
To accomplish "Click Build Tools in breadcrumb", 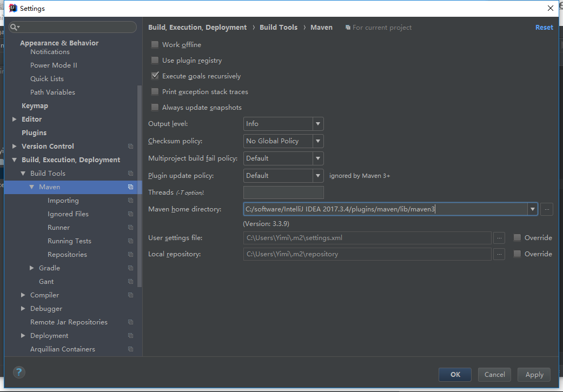I will tap(279, 28).
